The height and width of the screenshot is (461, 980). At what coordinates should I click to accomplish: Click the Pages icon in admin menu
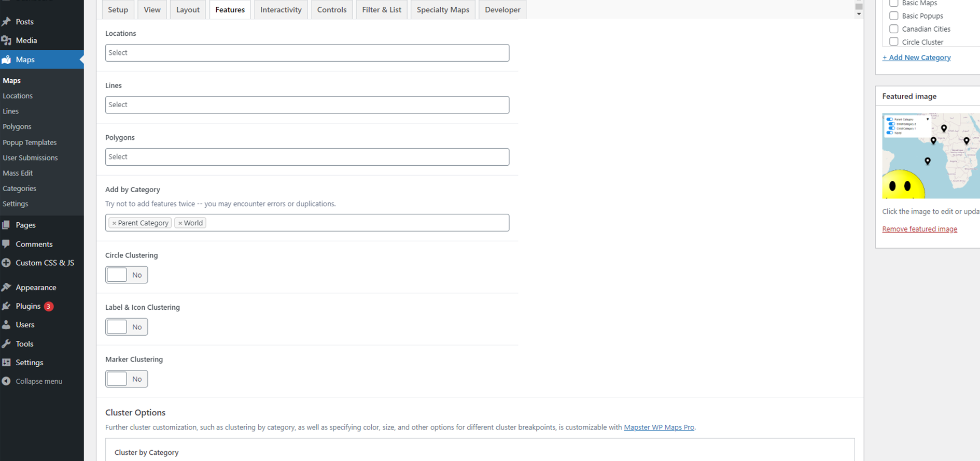pos(6,225)
